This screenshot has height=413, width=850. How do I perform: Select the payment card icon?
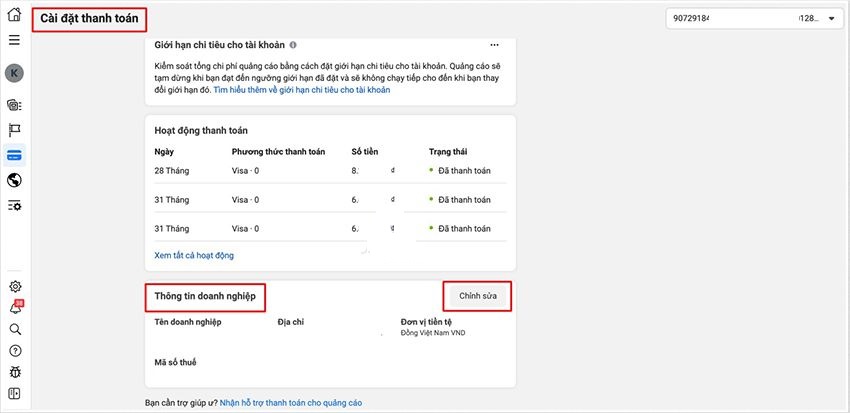point(15,156)
